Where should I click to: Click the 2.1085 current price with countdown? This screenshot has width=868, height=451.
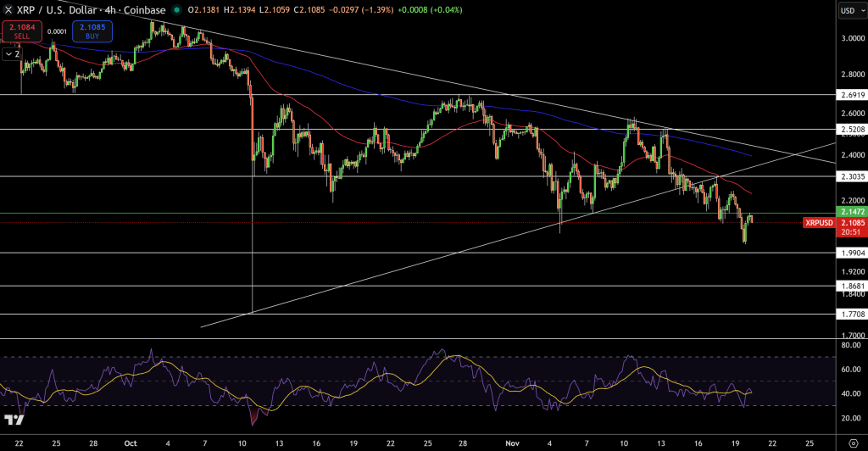pos(851,227)
